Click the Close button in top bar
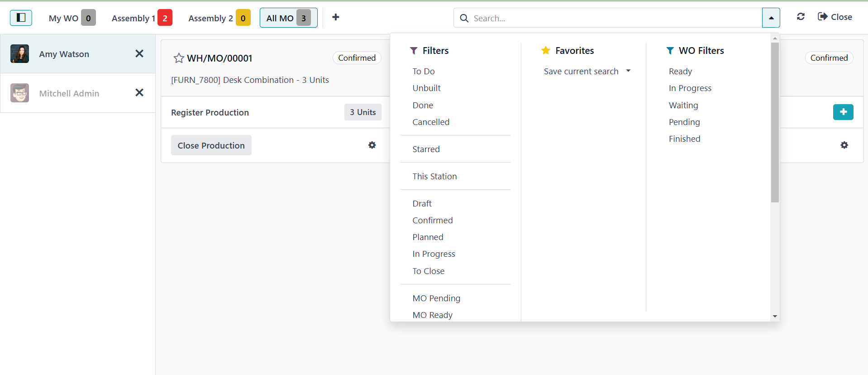The image size is (868, 375). [x=835, y=17]
